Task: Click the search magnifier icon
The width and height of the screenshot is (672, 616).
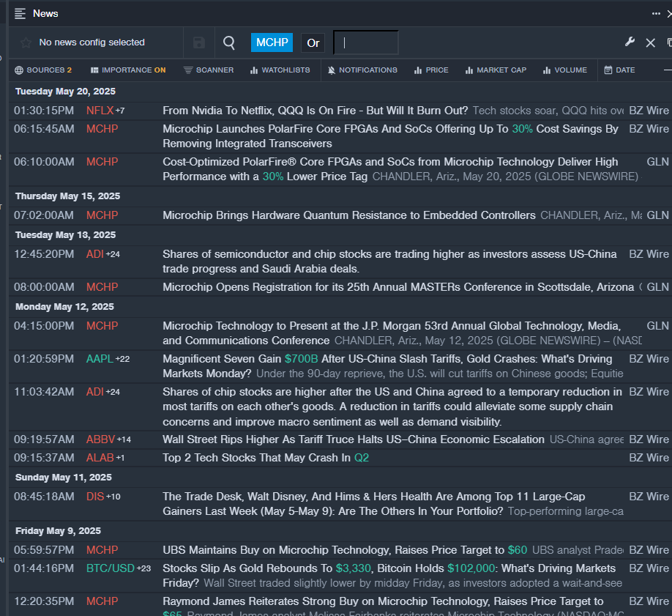Action: tap(229, 42)
